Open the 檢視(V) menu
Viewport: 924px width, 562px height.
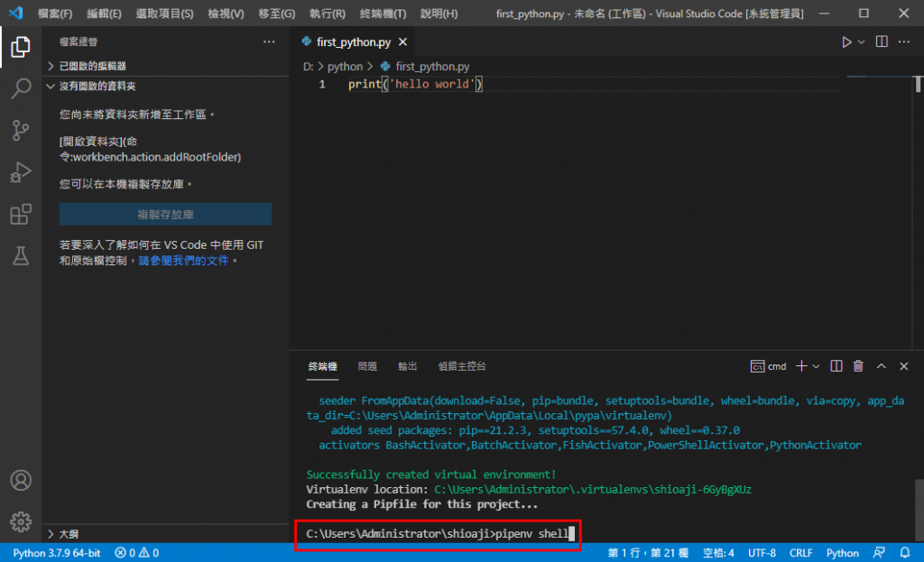[x=226, y=14]
